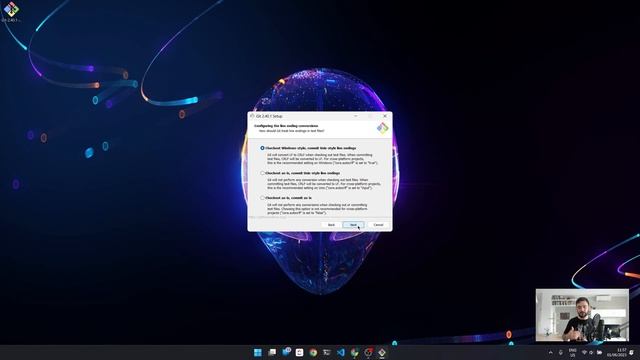The image size is (640, 360).
Task: Select Checkout as-is, commit as-is option
Action: [262, 198]
